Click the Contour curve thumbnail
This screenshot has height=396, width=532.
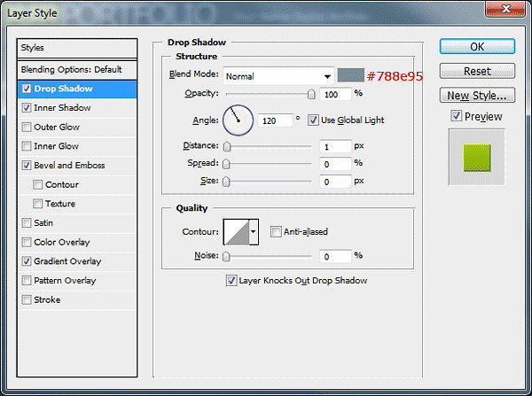[236, 232]
